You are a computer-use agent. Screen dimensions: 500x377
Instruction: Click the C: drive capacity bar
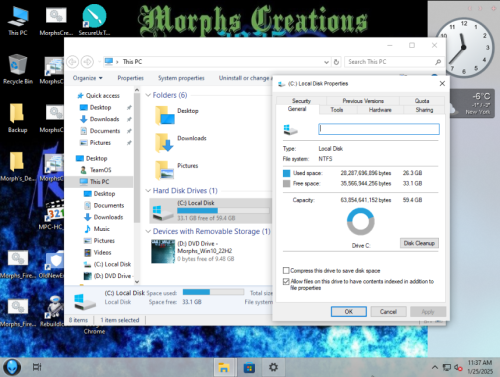point(223,211)
